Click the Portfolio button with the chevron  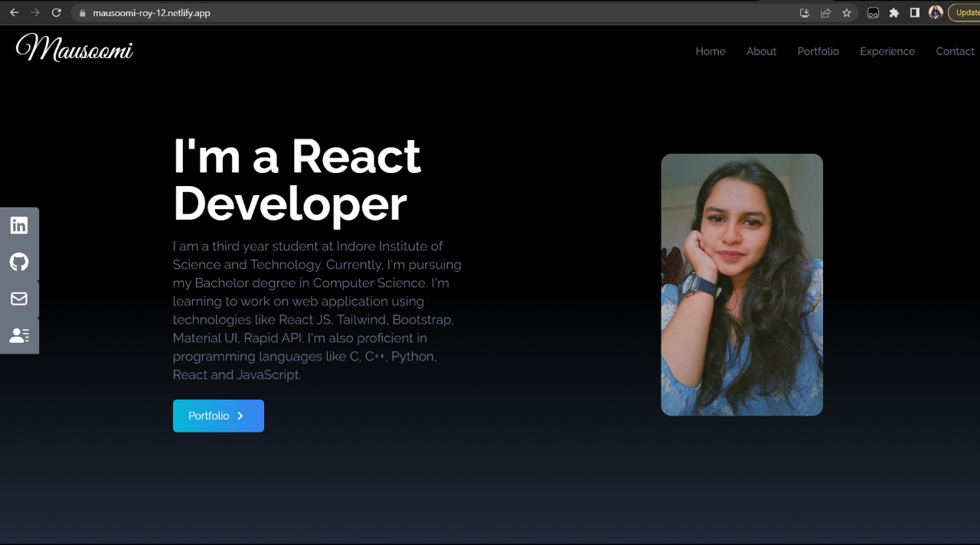click(218, 416)
